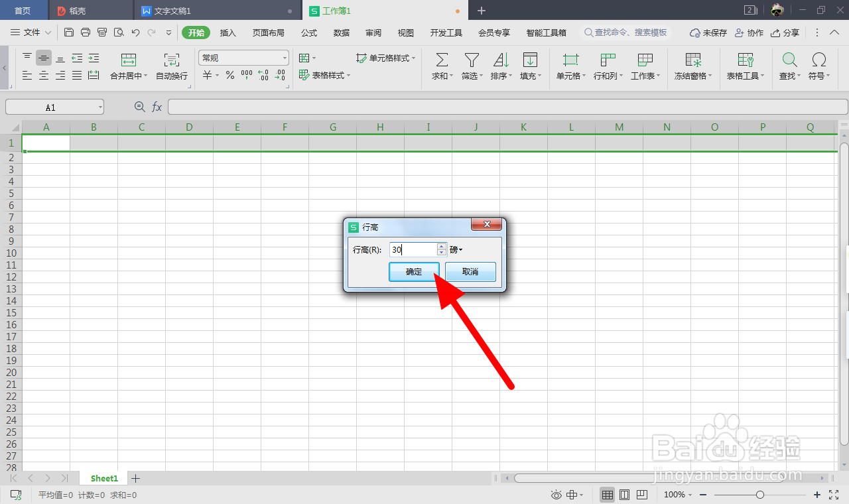The image size is (849, 504).
Task: Open number format dropdown showing 常规
Action: coord(243,58)
